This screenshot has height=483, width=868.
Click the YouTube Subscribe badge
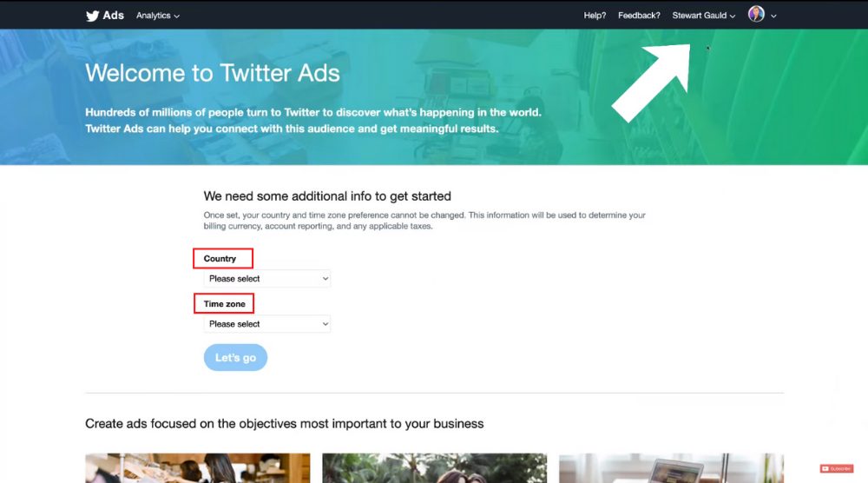pyautogui.click(x=837, y=468)
